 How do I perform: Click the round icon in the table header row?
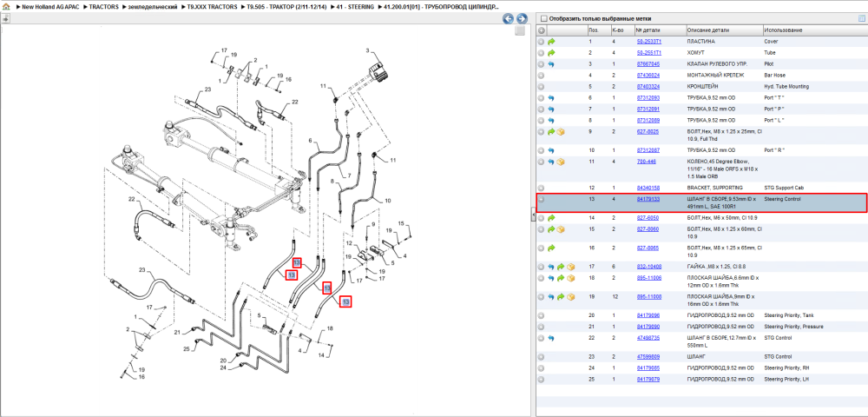tap(542, 30)
